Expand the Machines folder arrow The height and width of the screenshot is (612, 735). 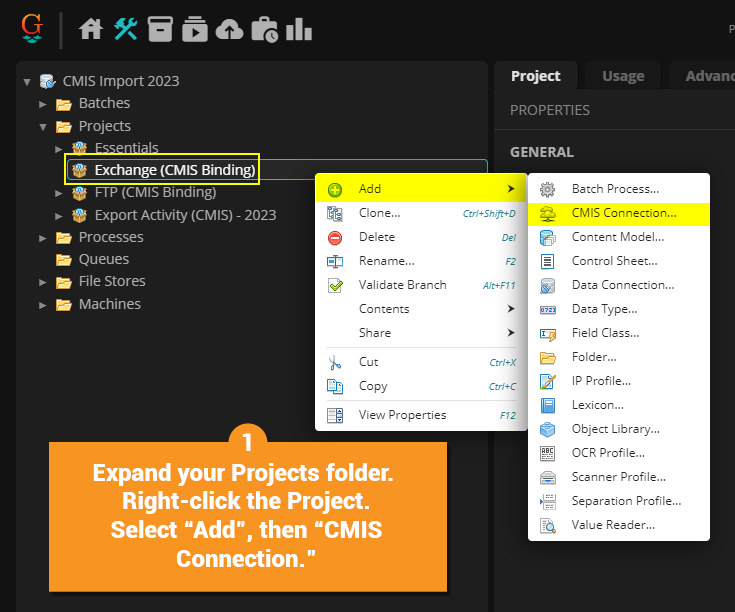click(43, 305)
